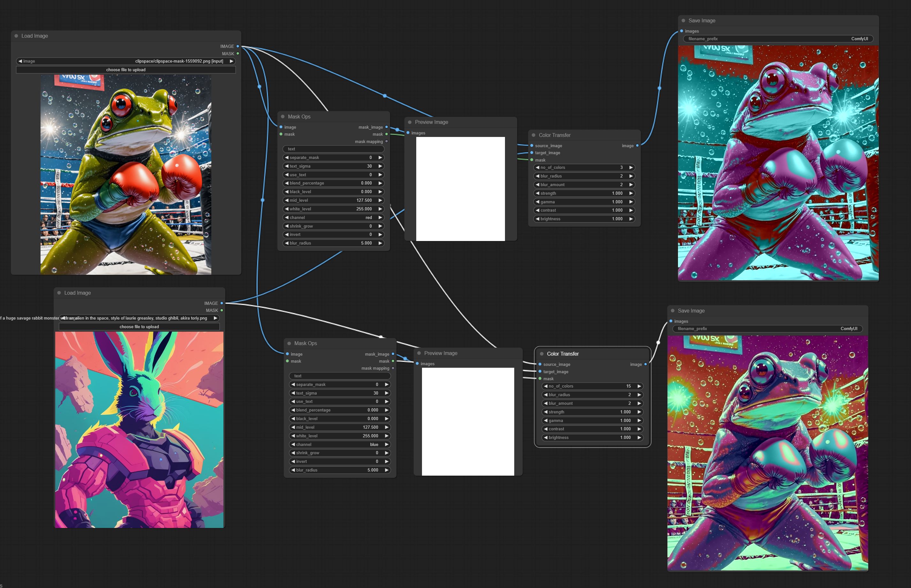The height and width of the screenshot is (588, 911).
Task: Toggle use_text value in blue-channel Mask Ops
Action: [339, 402]
